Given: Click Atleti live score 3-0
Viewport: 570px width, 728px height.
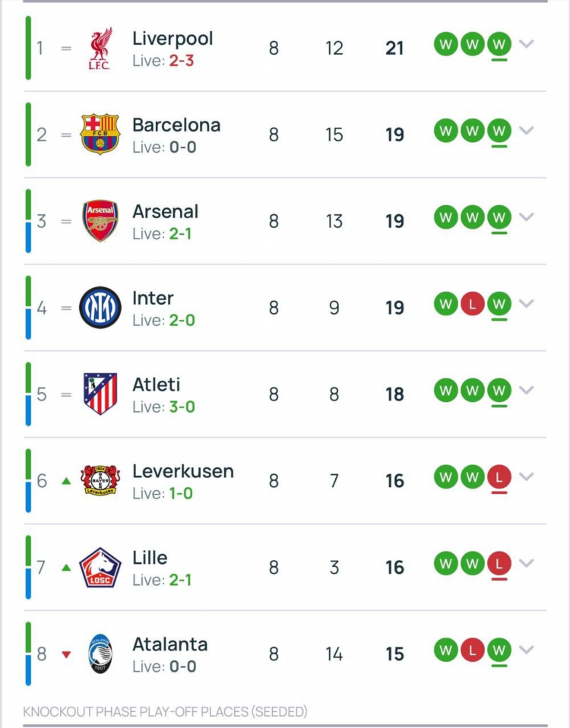Looking at the screenshot, I should click(182, 407).
